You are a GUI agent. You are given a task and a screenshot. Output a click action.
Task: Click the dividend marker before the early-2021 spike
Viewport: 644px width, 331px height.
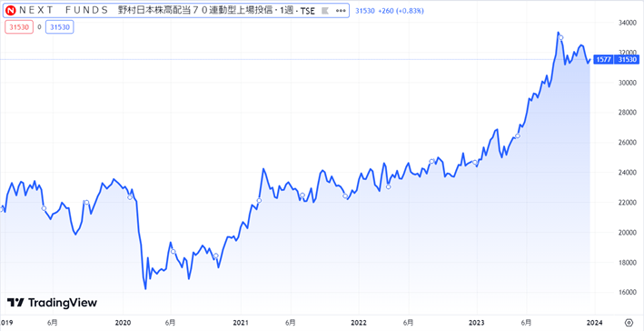click(x=259, y=200)
